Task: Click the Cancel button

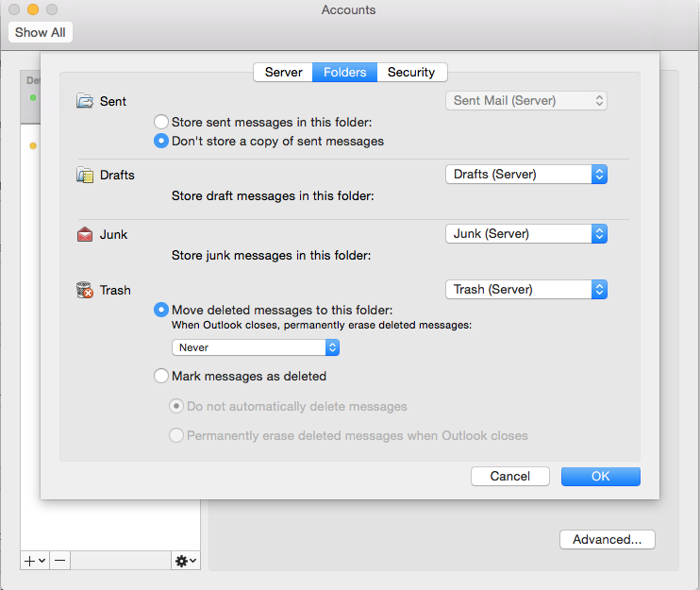Action: click(x=510, y=476)
